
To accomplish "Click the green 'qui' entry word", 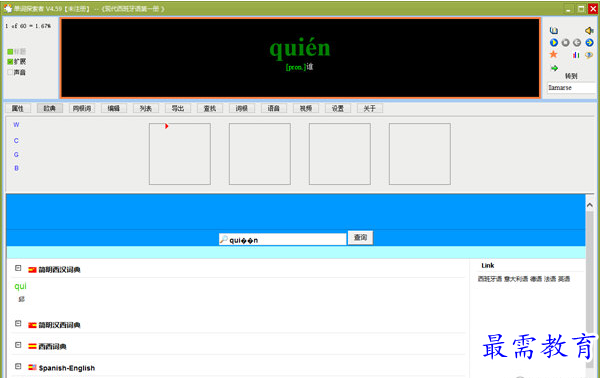I will click(x=20, y=286).
